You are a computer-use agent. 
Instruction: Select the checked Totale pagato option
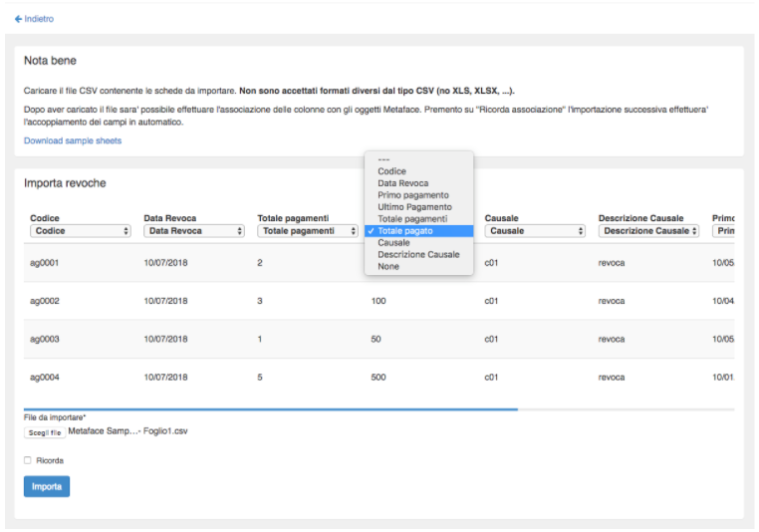(412, 231)
